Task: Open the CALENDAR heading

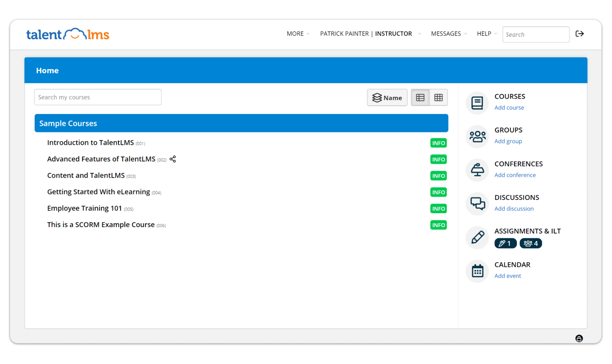Action: tap(512, 265)
